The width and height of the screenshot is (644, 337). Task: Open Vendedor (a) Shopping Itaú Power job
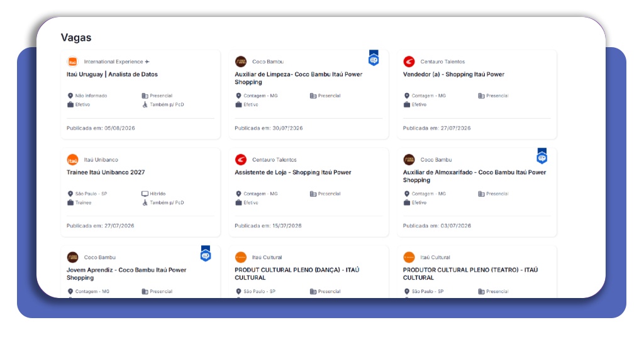[453, 74]
